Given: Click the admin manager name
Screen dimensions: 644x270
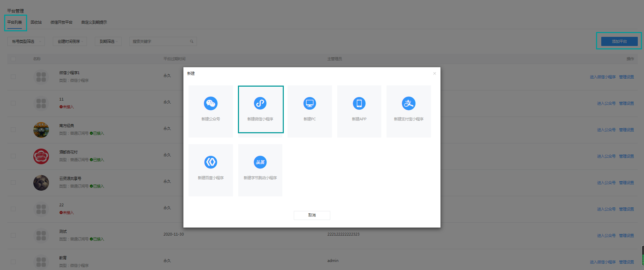Looking at the screenshot, I should click(x=333, y=261).
